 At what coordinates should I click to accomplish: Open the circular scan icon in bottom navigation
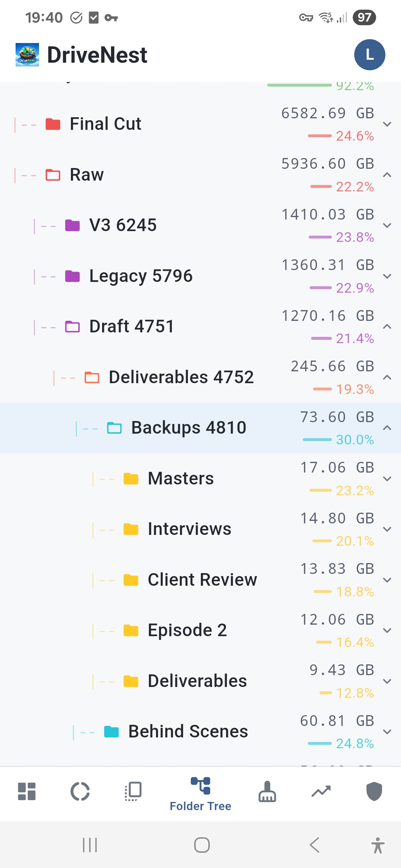pos(80,792)
